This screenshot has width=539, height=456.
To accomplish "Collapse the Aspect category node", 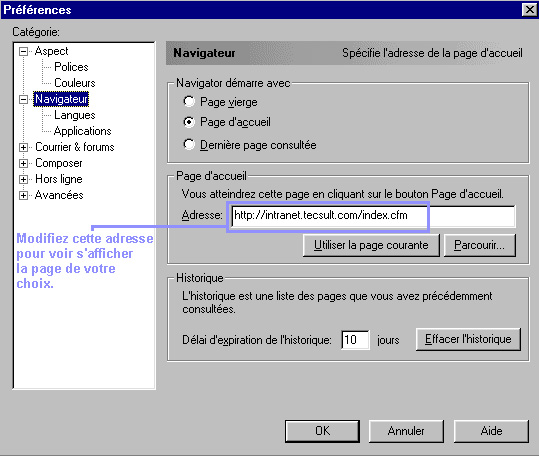I will point(23,52).
